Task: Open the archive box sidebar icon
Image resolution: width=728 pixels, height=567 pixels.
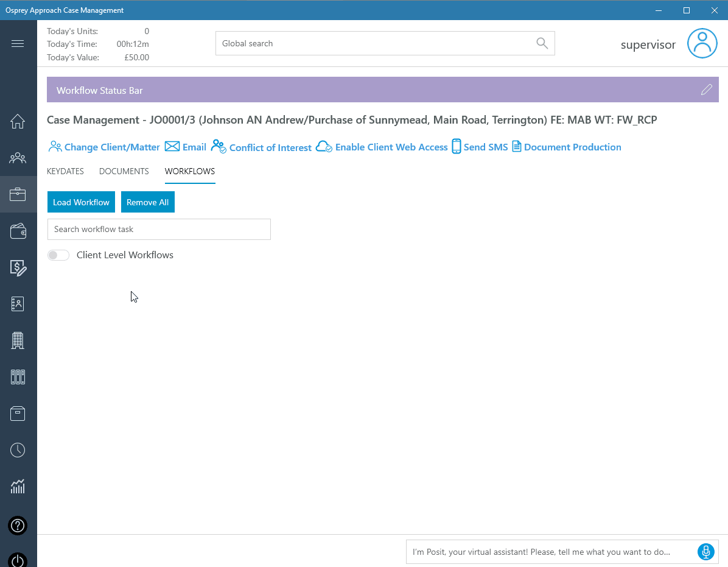Action: 18,414
